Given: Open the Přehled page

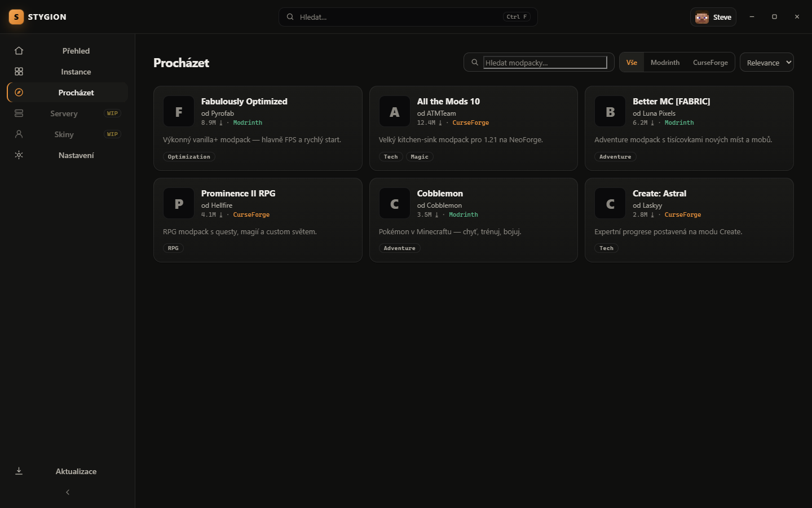Looking at the screenshot, I should coord(68,51).
